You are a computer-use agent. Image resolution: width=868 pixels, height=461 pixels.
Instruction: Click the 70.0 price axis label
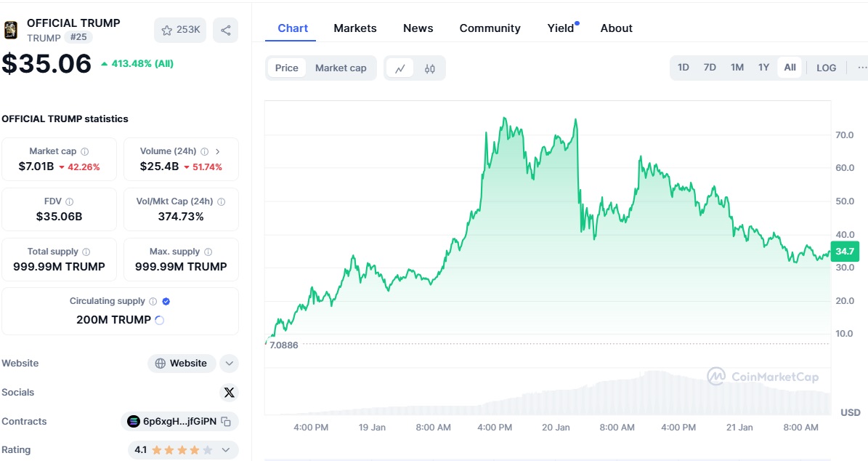844,135
